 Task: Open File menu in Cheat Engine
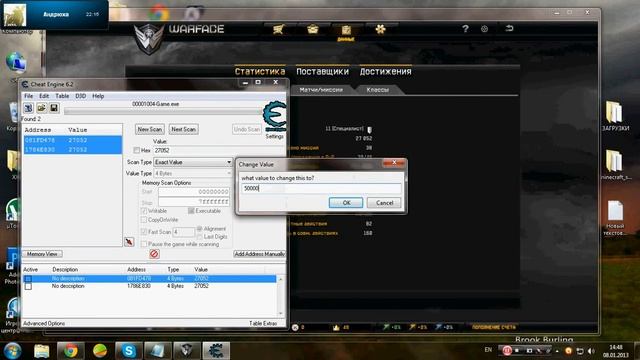(x=29, y=96)
